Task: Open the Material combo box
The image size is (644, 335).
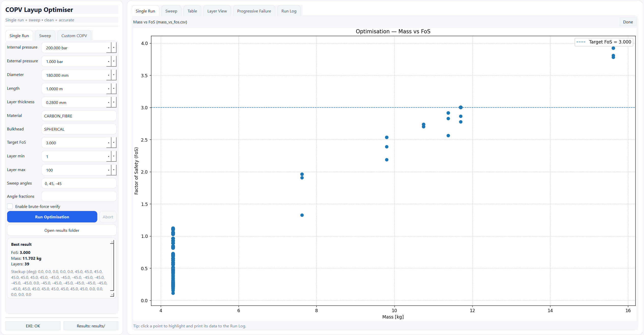Action: 79,116
